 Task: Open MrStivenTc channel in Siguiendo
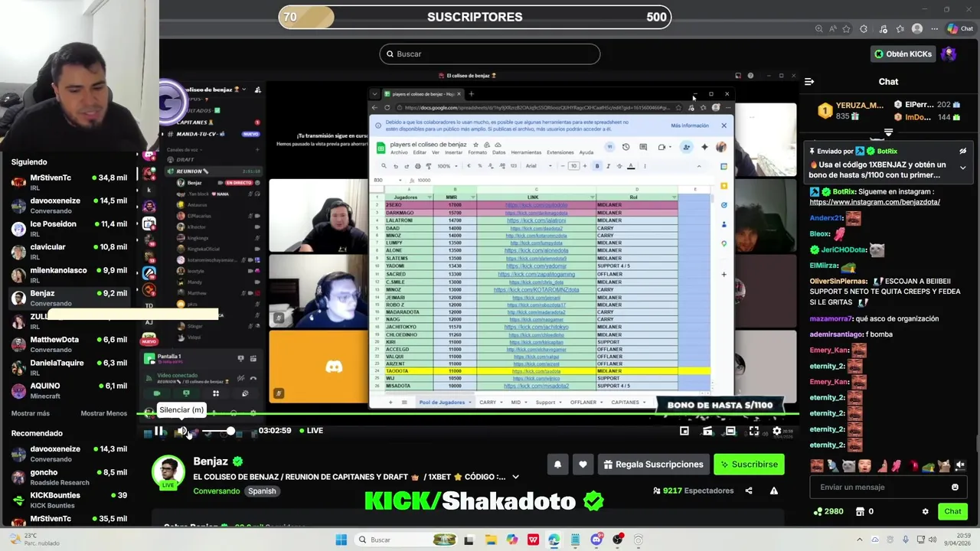pos(69,182)
